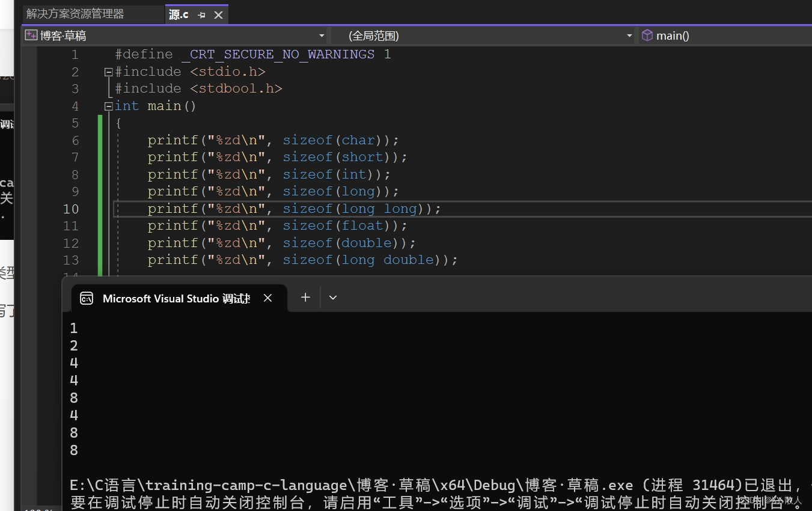Pin the 源.c tab

tap(201, 15)
